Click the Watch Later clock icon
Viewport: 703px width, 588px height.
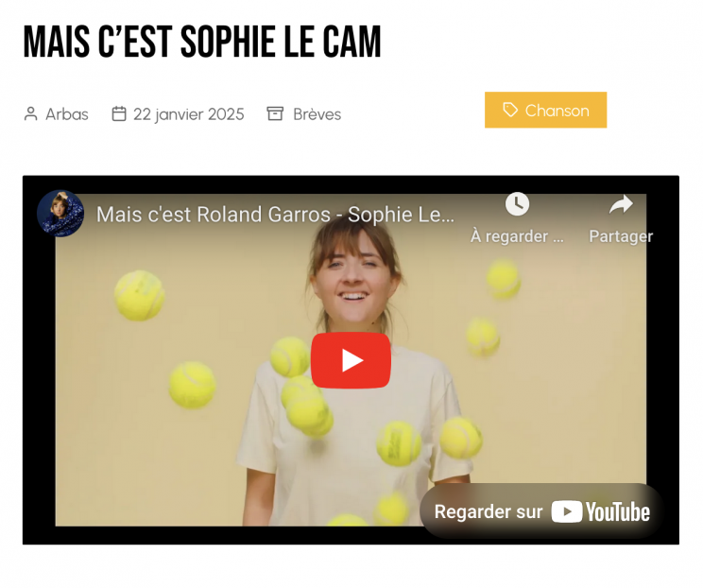pyautogui.click(x=518, y=204)
